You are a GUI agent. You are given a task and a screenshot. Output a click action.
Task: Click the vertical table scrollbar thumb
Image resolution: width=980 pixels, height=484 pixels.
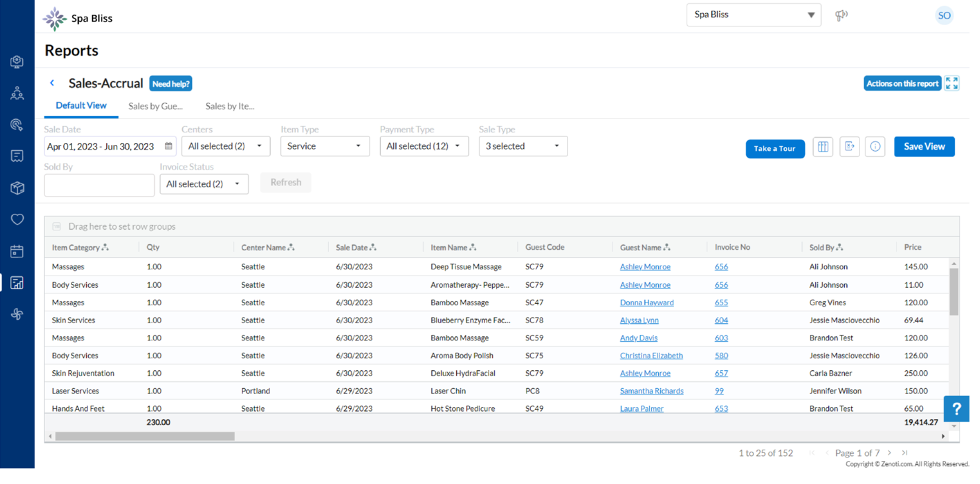tap(954, 292)
